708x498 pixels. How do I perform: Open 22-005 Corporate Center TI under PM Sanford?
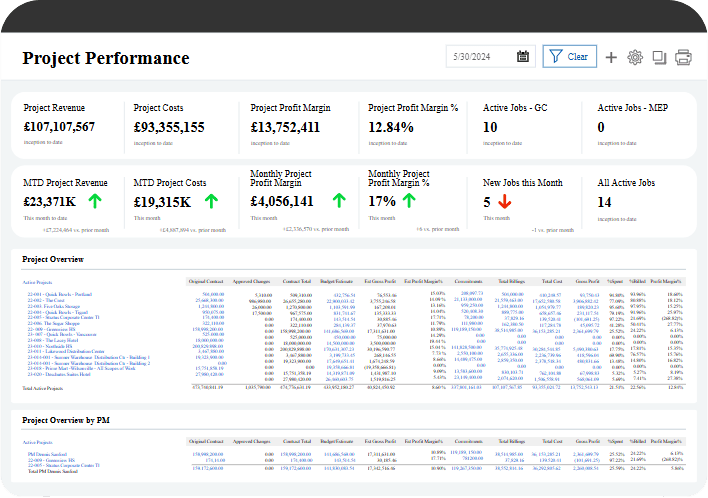tap(64, 465)
